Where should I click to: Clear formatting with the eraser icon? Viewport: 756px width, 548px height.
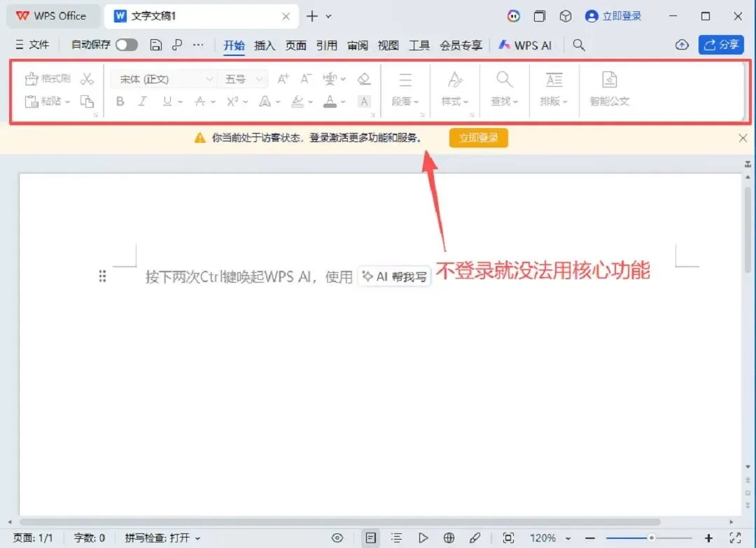point(364,78)
